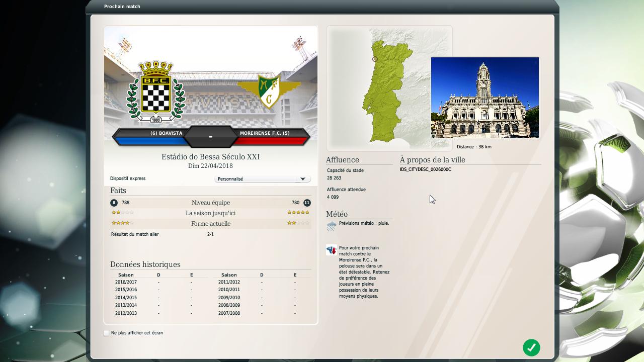
Task: Click Moreirense's team level value 780
Action: [295, 203]
